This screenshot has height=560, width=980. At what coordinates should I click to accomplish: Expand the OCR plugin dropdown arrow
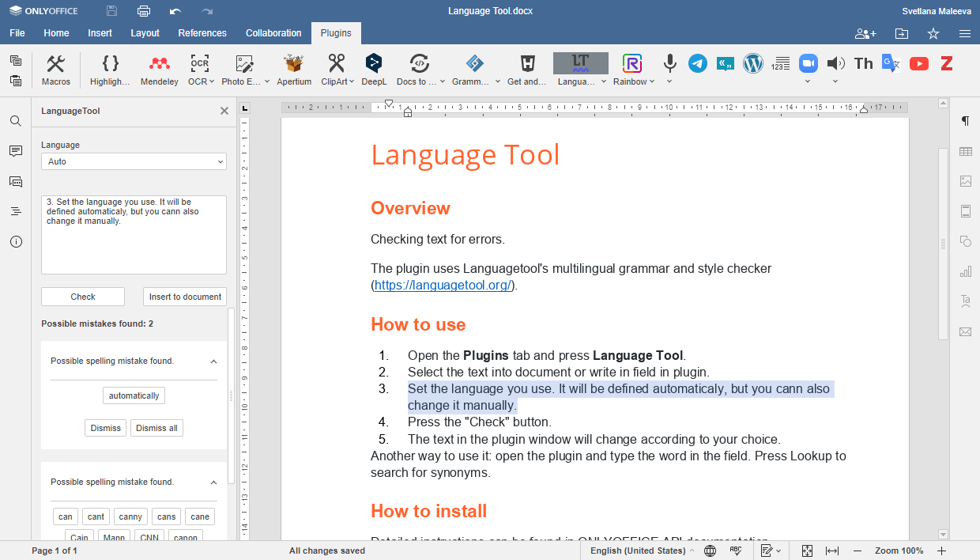point(213,81)
